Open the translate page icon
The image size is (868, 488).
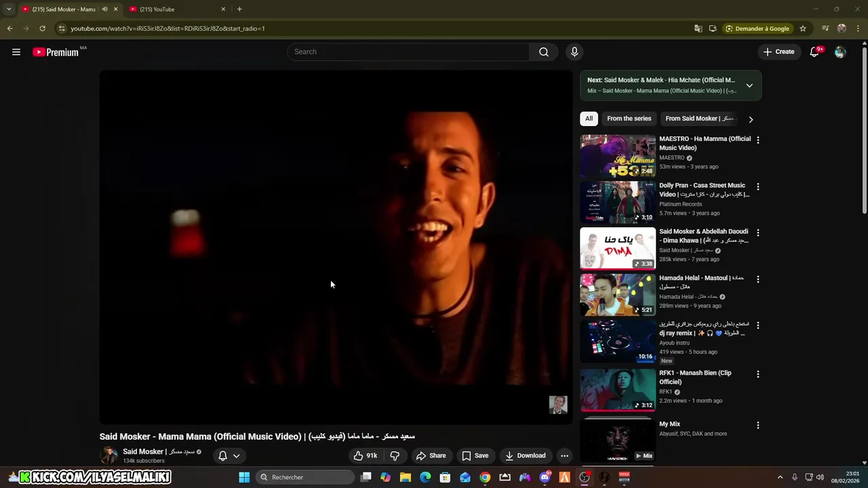click(x=698, y=28)
